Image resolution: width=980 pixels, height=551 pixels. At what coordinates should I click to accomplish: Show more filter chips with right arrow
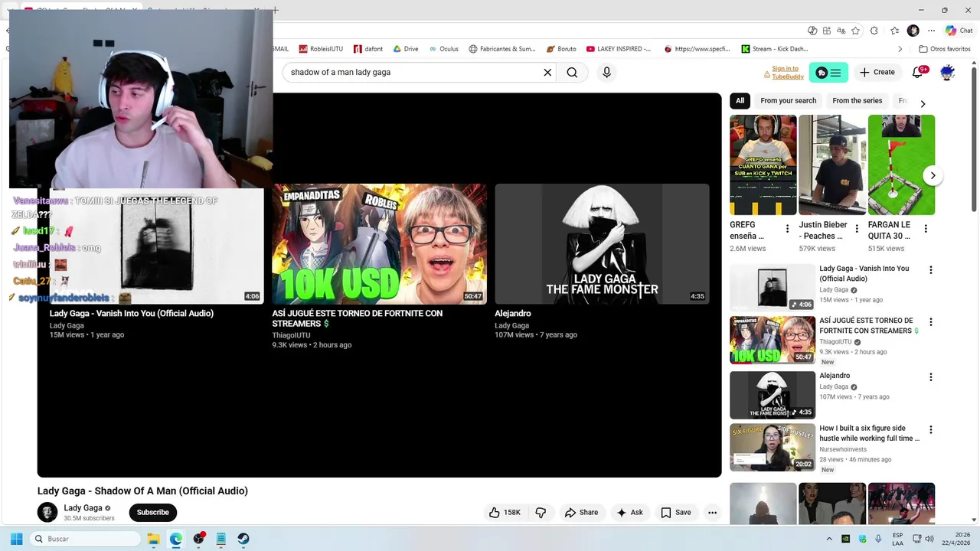point(923,103)
